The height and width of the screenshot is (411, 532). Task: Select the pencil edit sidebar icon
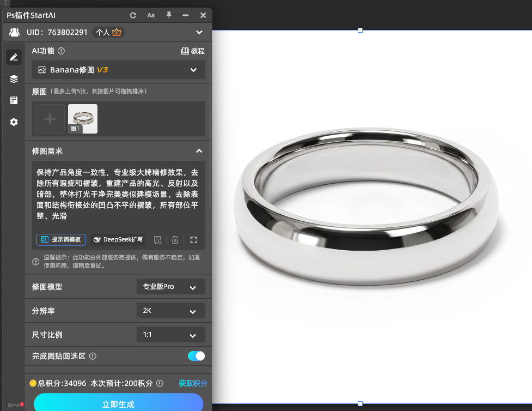[14, 57]
